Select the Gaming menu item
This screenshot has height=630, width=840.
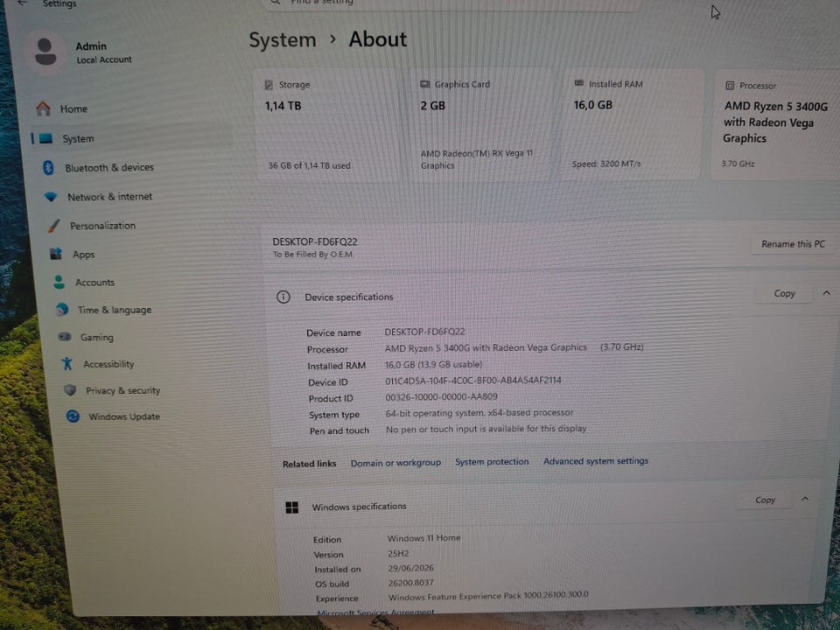(97, 338)
